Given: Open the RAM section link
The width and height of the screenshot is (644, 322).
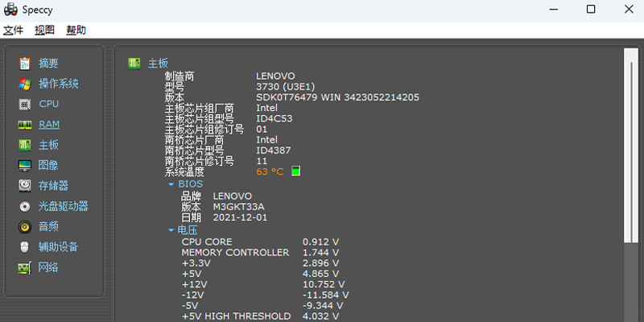Looking at the screenshot, I should [49, 125].
